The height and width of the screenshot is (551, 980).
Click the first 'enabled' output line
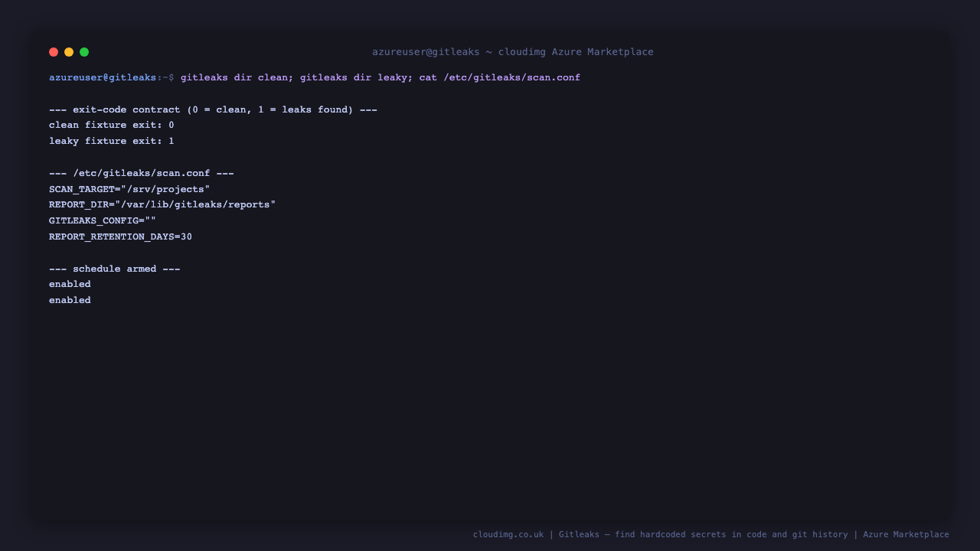coord(70,285)
